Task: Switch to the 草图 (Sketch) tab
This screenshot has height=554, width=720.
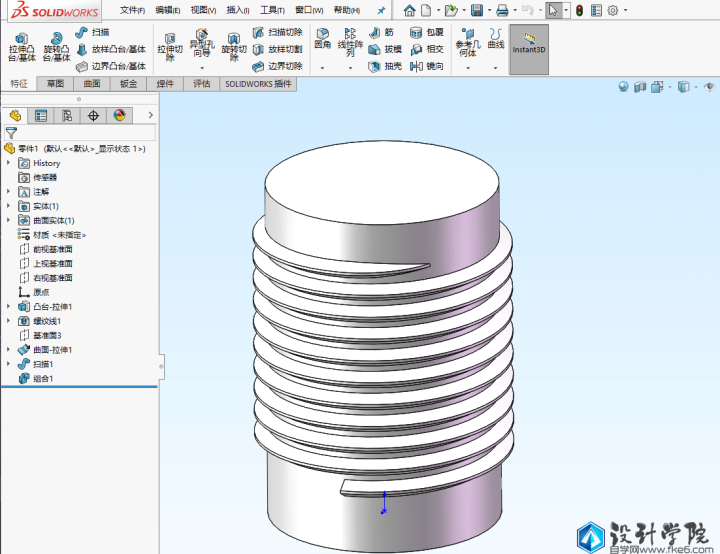Action: 55,84
